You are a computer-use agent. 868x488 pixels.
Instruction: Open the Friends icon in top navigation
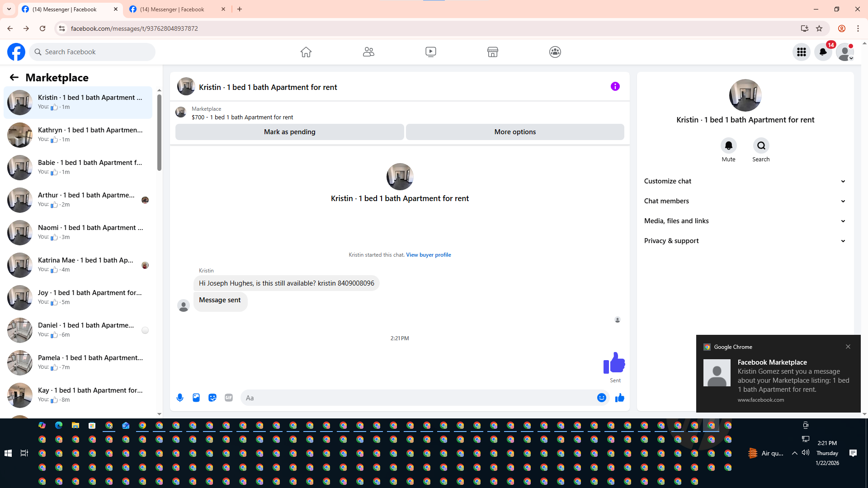pos(368,52)
